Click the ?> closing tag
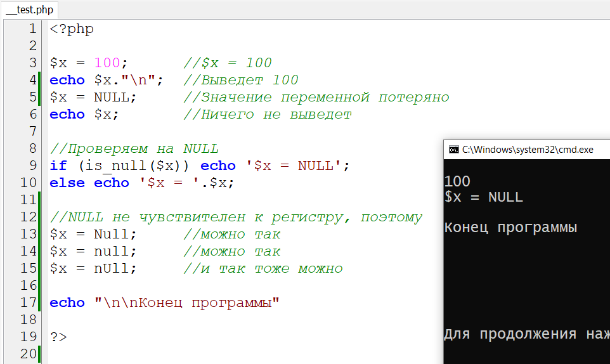The height and width of the screenshot is (364, 610). tap(58, 337)
